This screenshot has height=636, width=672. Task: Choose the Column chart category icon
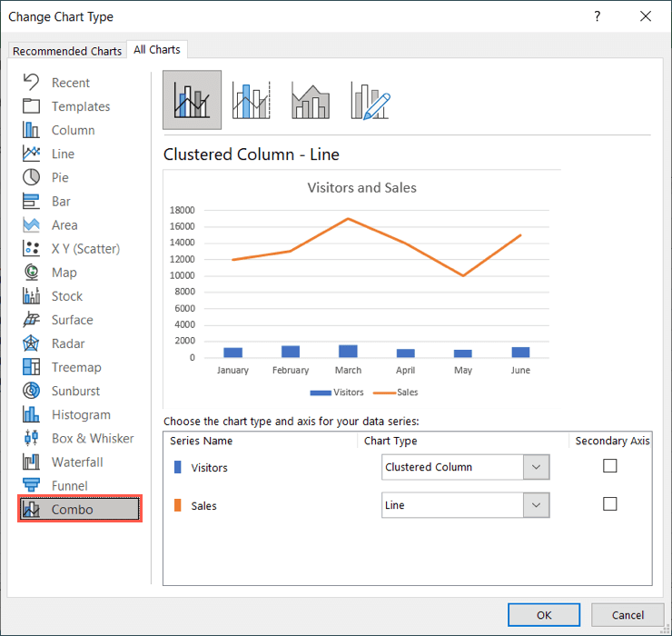click(x=31, y=130)
